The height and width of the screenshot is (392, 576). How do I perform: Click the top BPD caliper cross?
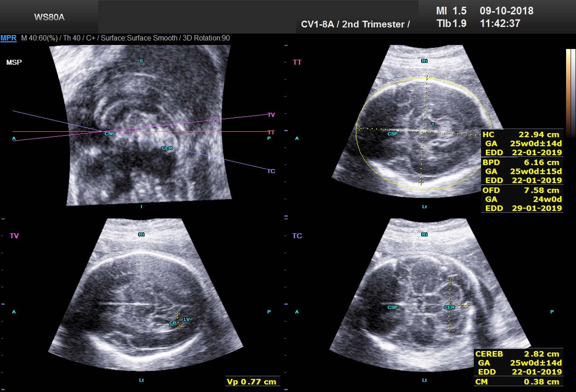[x=427, y=78]
